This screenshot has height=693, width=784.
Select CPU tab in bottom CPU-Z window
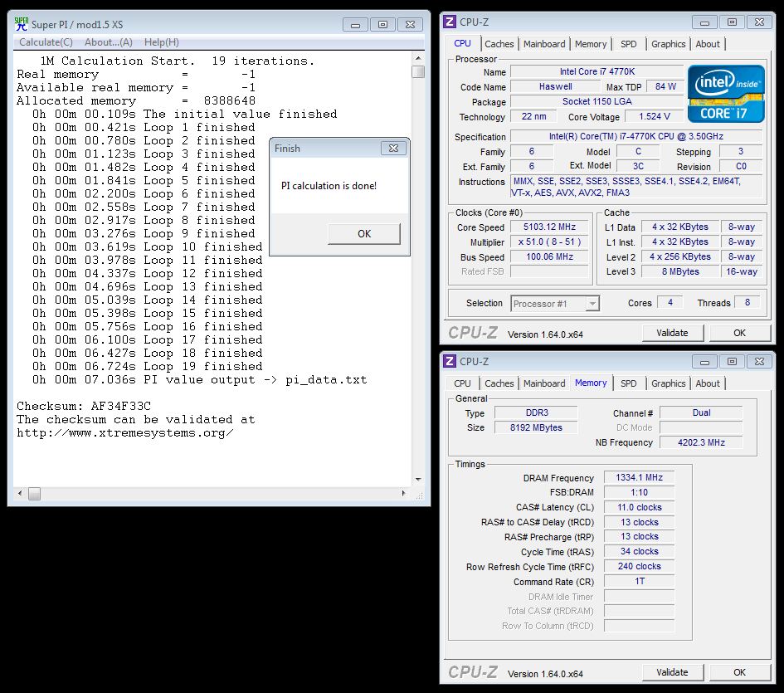pos(462,383)
